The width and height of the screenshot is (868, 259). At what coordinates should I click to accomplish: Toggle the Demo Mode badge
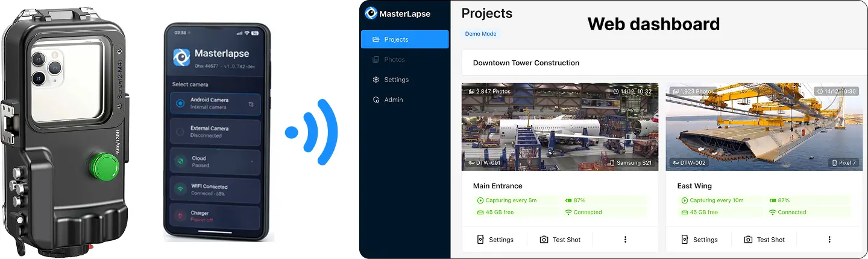tap(480, 34)
